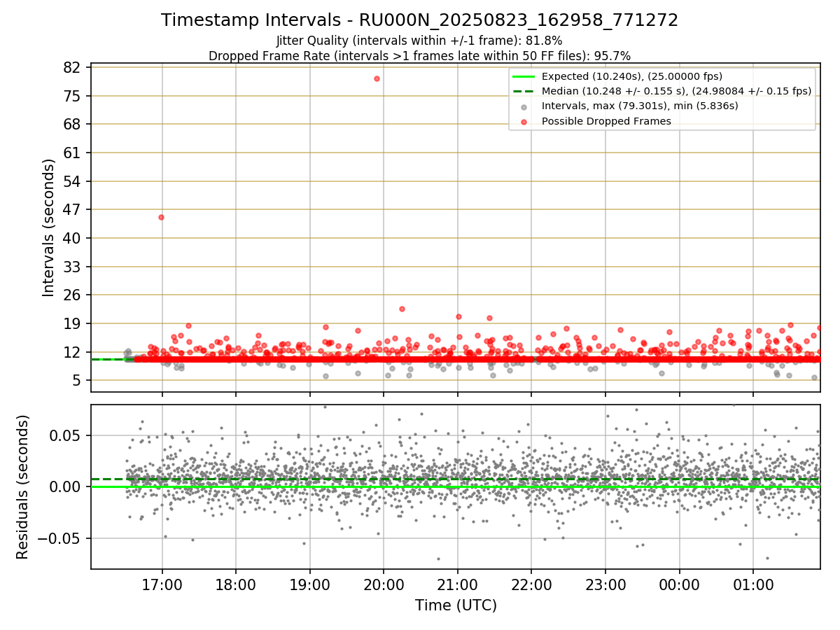The height and width of the screenshot is (630, 840).
Task: Click the 20:00 x-axis tick label
Action: point(384,584)
